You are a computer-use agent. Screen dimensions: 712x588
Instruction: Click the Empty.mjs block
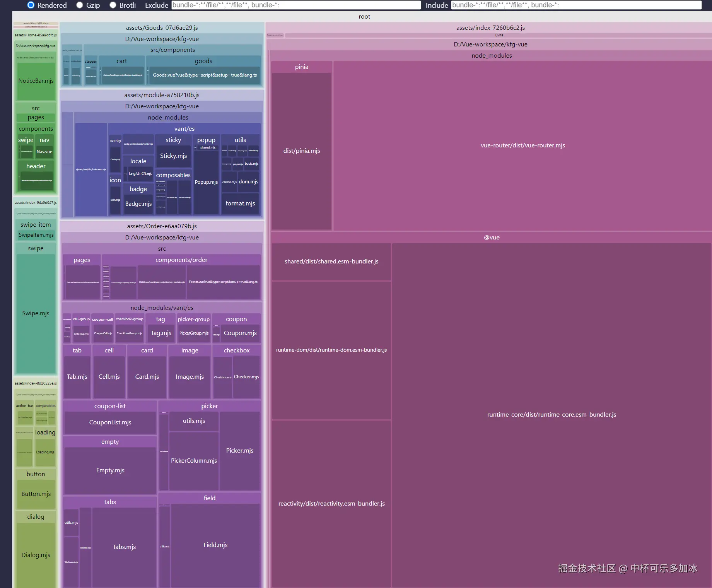click(x=110, y=470)
